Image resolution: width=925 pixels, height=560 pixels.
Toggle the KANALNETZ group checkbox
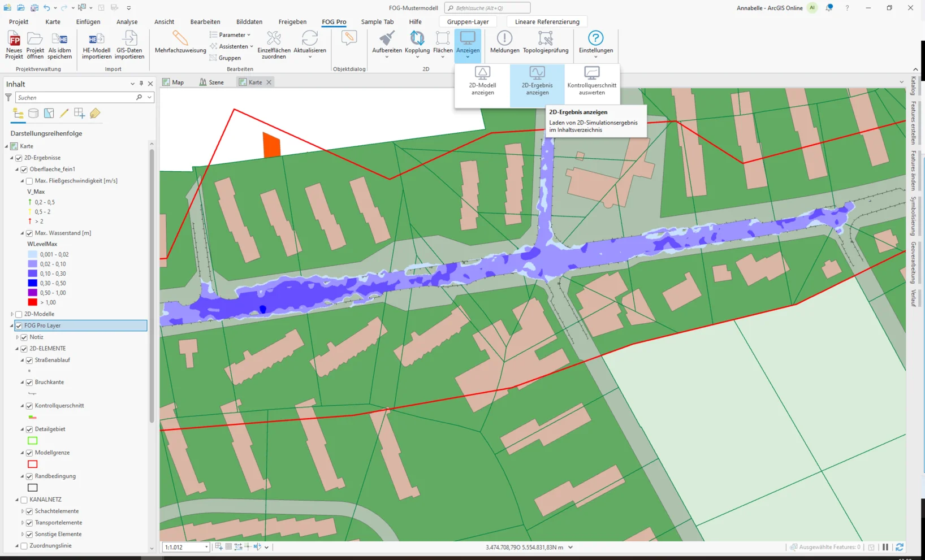point(24,500)
